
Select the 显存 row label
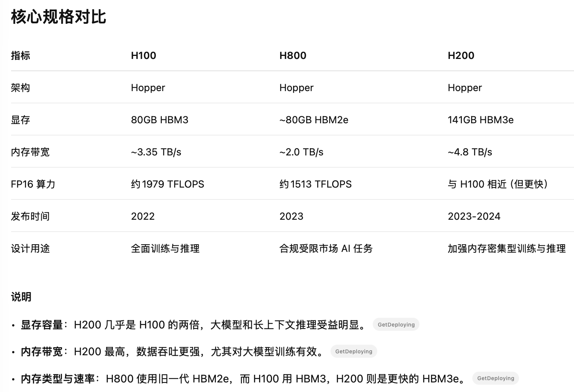pyautogui.click(x=21, y=120)
